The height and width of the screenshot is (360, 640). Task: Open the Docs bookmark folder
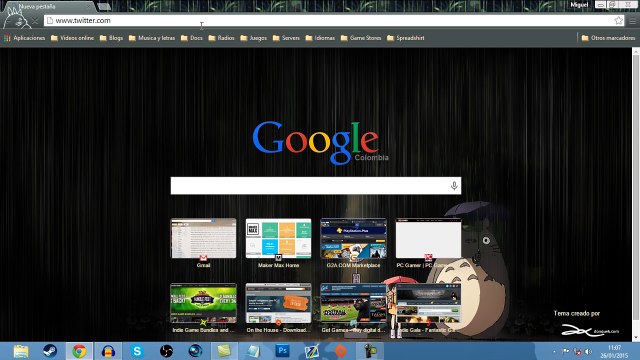[x=191, y=38]
